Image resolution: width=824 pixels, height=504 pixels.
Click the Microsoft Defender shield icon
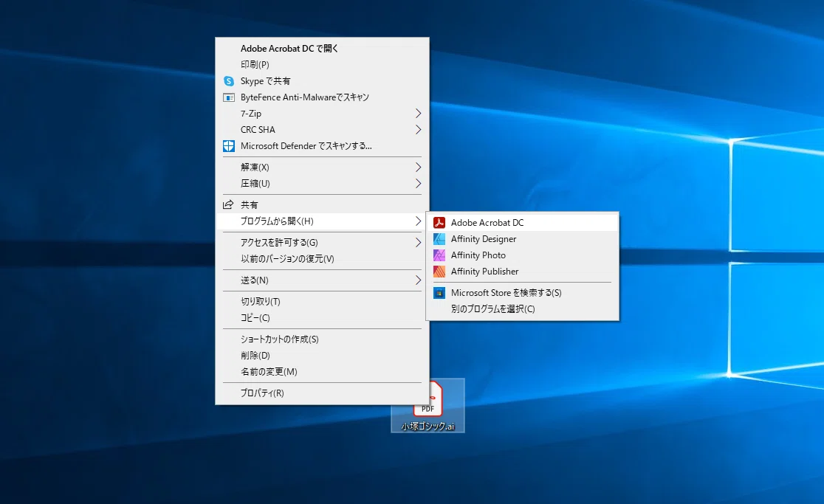229,146
